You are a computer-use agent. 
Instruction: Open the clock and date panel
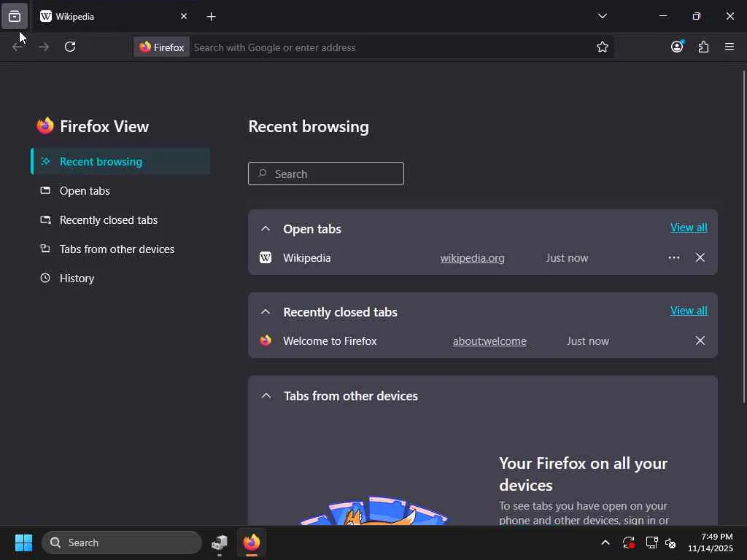pyautogui.click(x=711, y=542)
